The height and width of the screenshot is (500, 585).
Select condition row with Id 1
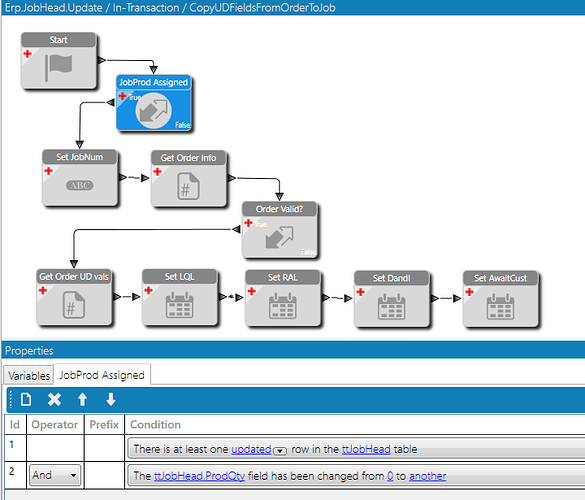click(x=295, y=448)
